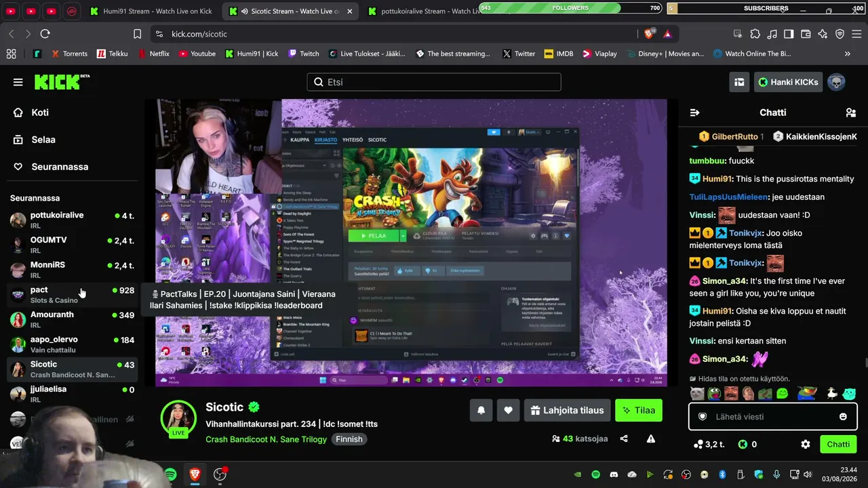Open the Kick hamburger sidebar menu

tap(18, 82)
